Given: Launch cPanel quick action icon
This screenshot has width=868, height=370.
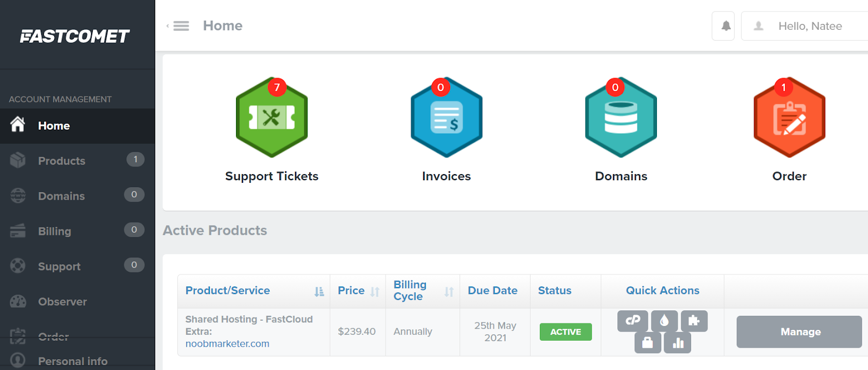Looking at the screenshot, I should 633,321.
